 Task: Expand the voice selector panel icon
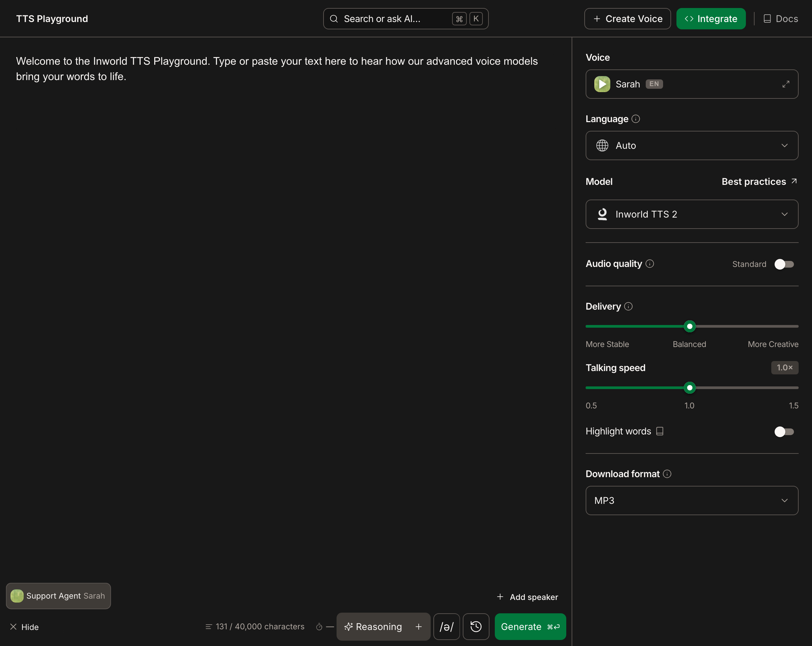pos(786,84)
